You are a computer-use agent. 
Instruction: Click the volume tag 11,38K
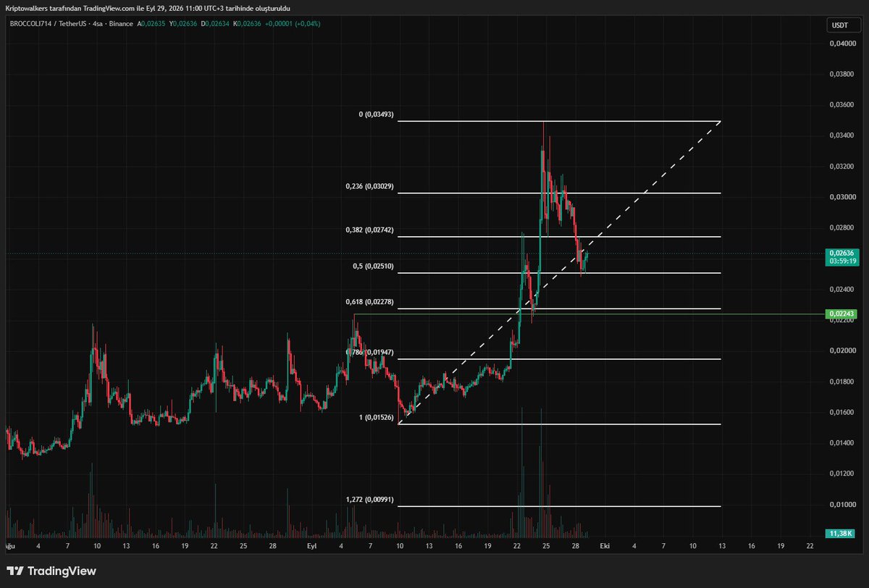pos(841,534)
